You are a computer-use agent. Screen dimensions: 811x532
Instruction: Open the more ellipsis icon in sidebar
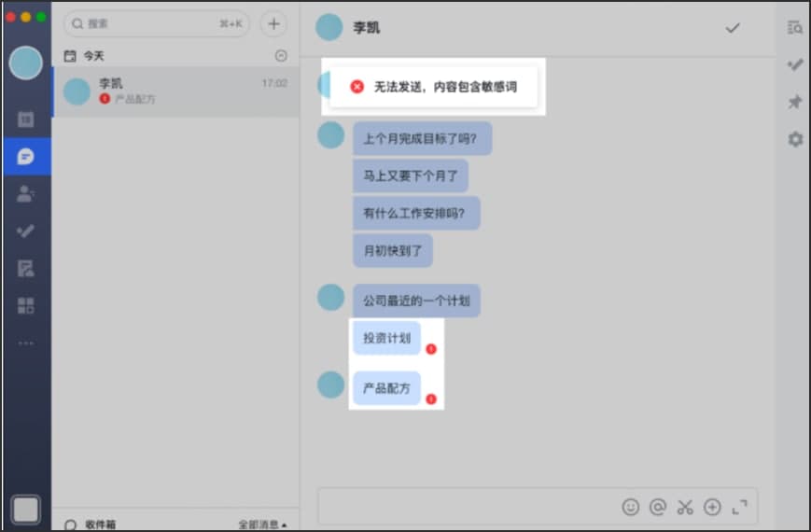[x=26, y=343]
